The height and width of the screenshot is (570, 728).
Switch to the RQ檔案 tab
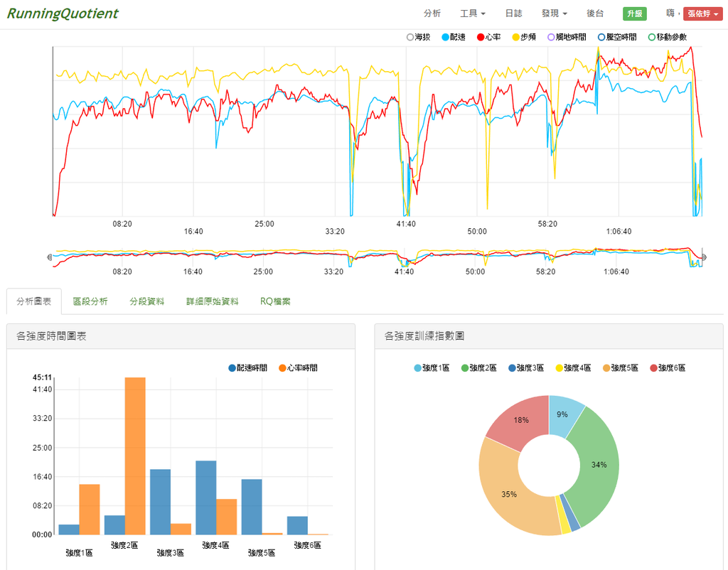[275, 301]
